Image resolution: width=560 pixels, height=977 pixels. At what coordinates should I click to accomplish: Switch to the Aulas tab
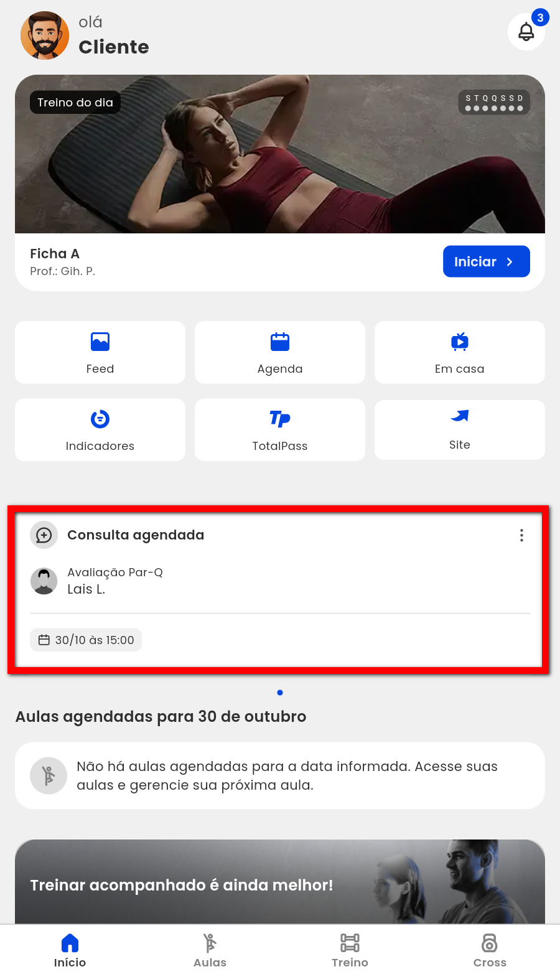tap(210, 950)
